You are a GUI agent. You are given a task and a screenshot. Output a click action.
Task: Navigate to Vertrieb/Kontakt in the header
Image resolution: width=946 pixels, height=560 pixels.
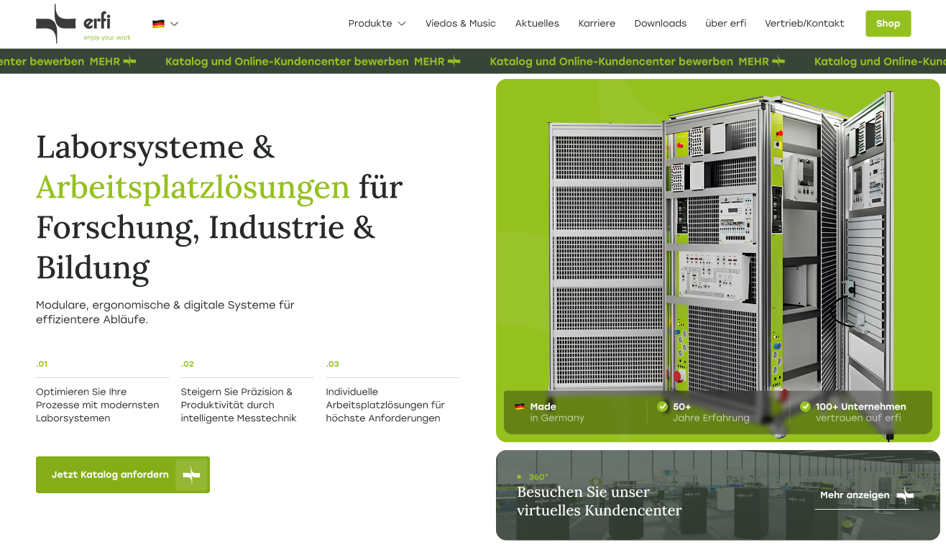[804, 23]
